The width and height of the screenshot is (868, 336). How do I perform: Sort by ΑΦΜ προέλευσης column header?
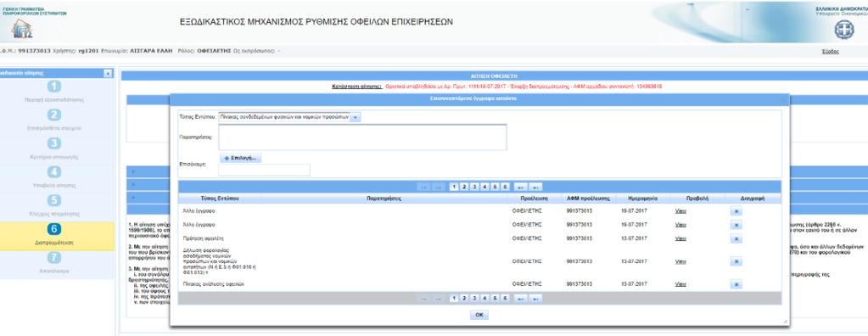tap(588, 198)
